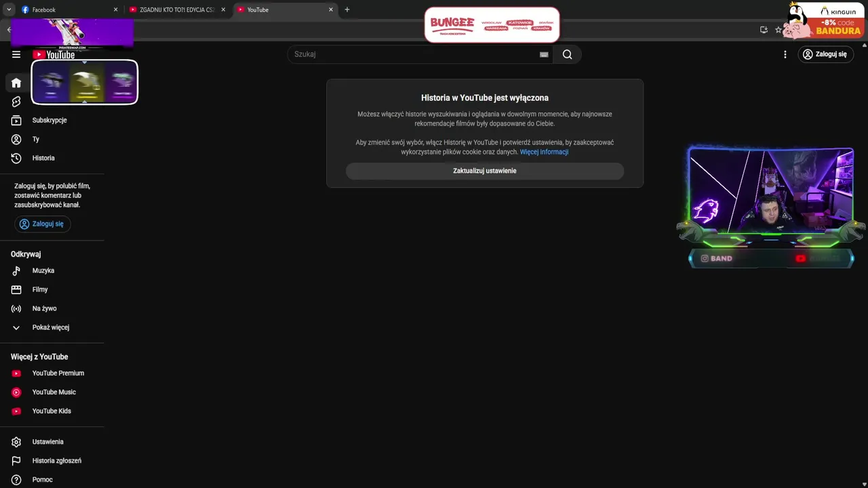Viewport: 868px width, 488px height.
Task: Click the magnifier search button
Action: pyautogui.click(x=568, y=55)
